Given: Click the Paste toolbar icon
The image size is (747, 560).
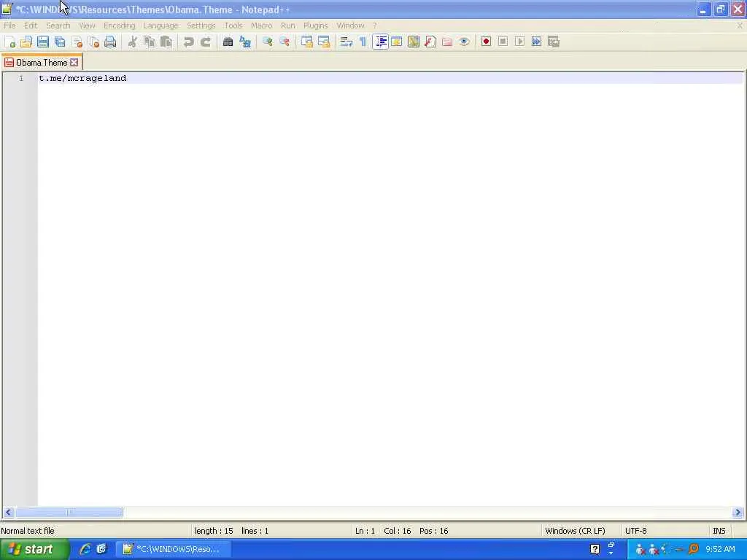Looking at the screenshot, I should 166,42.
